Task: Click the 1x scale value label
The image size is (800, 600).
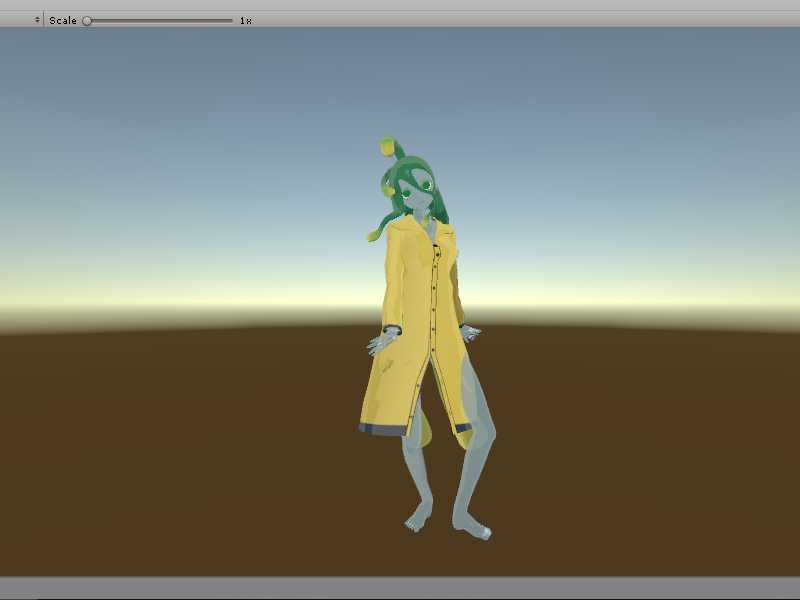Action: click(245, 20)
